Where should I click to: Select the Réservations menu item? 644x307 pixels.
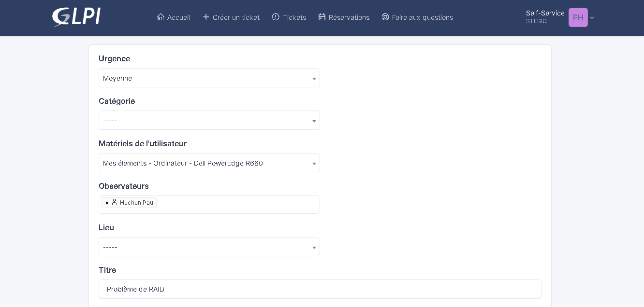349,17
